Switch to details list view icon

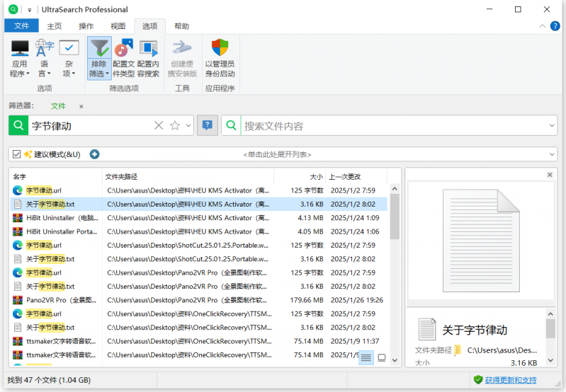click(366, 357)
